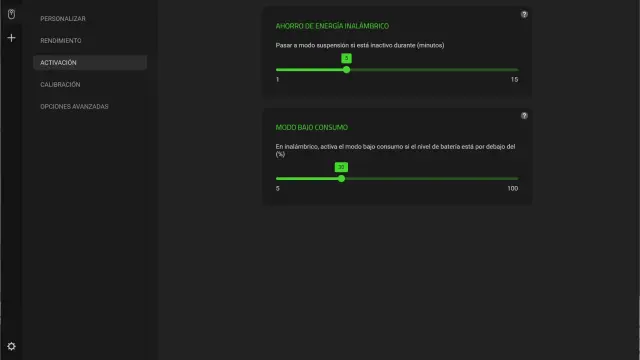Viewport: 640px width, 360px height.
Task: Click the 100 maximum label of battery slider
Action: (513, 189)
